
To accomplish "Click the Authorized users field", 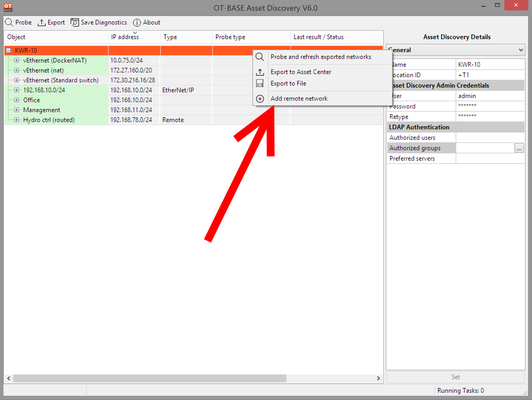I will coord(490,137).
